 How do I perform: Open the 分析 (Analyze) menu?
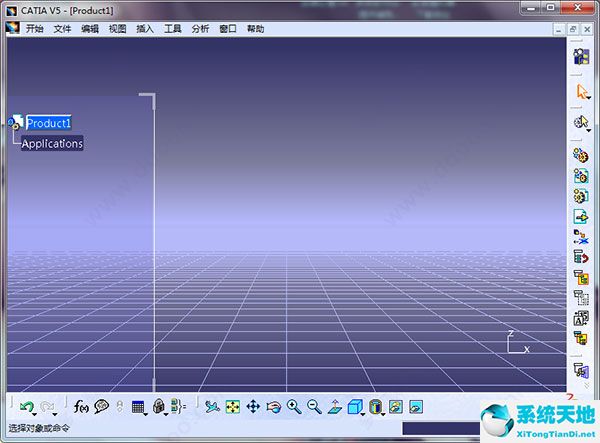pyautogui.click(x=200, y=29)
